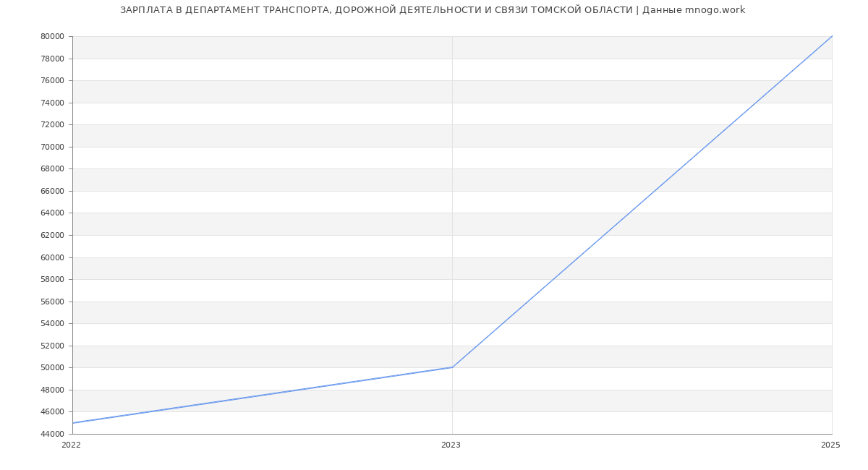This screenshot has height=470, width=868.
Task: Select the 52000 y-axis label
Action: point(52,346)
